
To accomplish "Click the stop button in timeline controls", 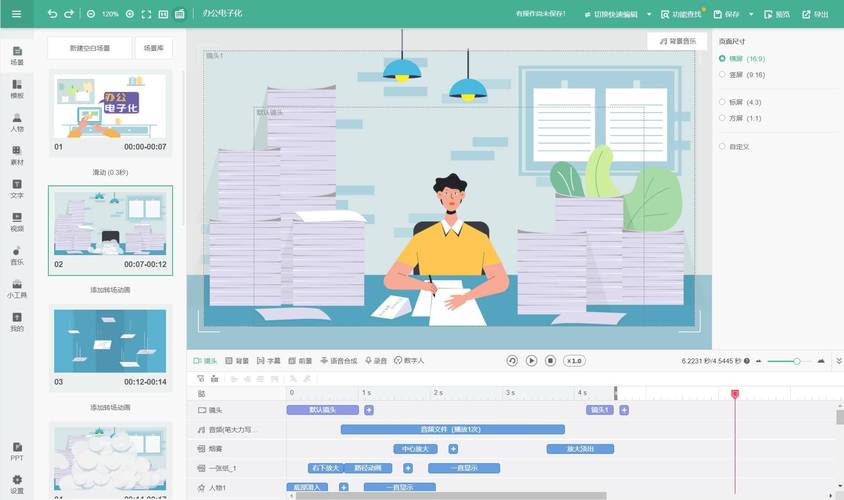I will coord(550,361).
